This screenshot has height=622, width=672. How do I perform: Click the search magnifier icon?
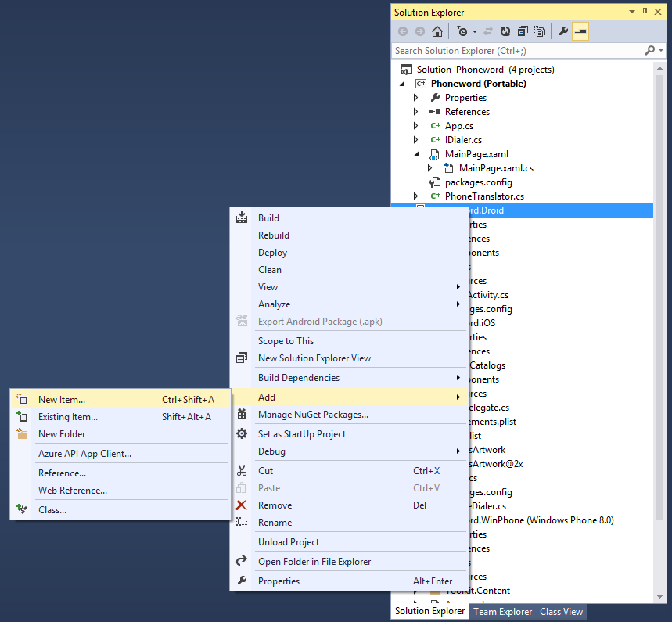650,51
